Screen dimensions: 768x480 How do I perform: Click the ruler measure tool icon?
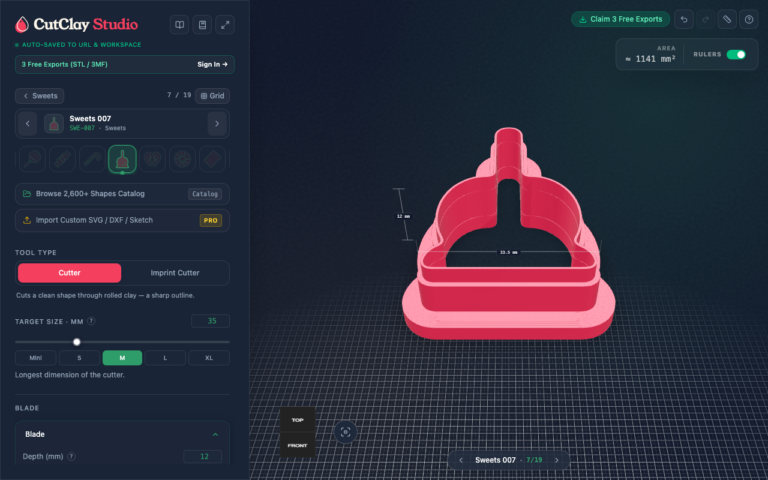[x=727, y=20]
